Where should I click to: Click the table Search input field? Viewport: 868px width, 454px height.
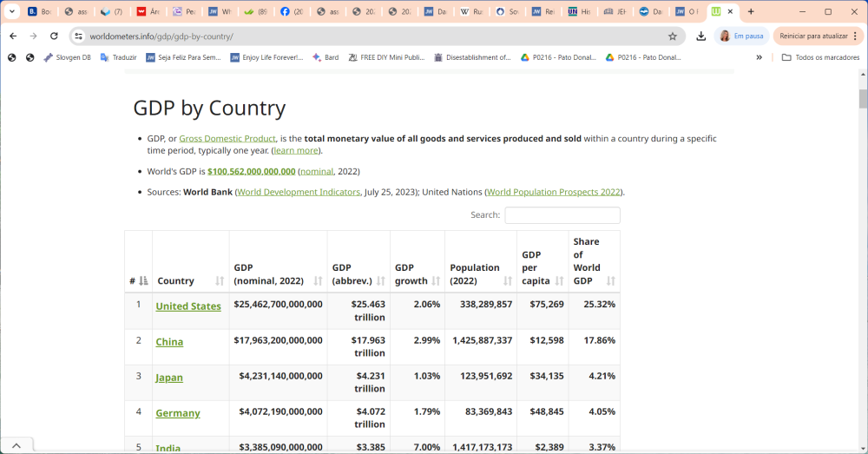[x=562, y=215]
